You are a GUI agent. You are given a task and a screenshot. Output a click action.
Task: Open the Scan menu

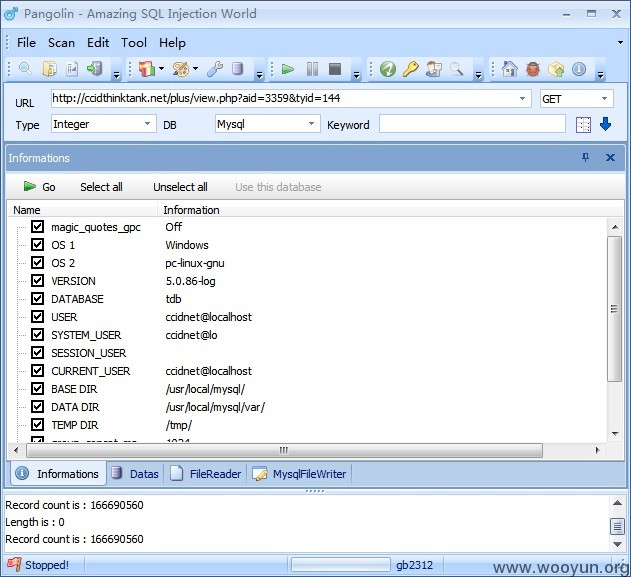(x=61, y=43)
